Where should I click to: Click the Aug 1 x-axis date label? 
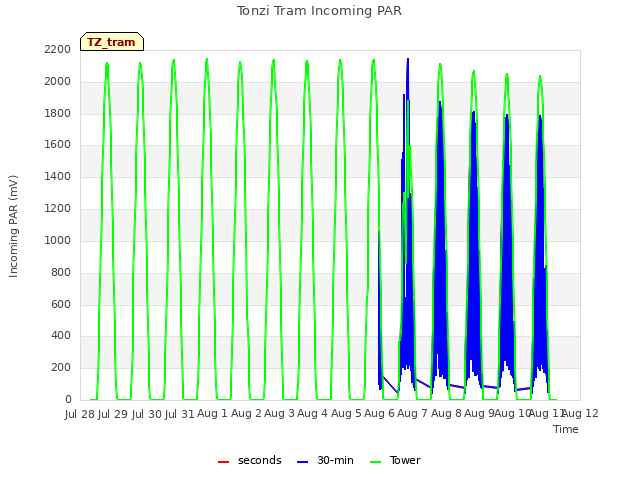click(x=212, y=413)
